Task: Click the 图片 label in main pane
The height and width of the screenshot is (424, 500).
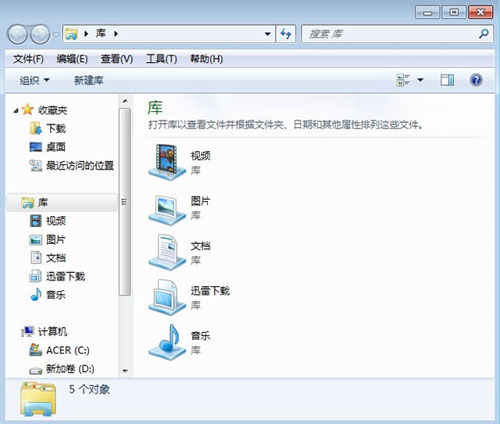Action: click(x=200, y=201)
